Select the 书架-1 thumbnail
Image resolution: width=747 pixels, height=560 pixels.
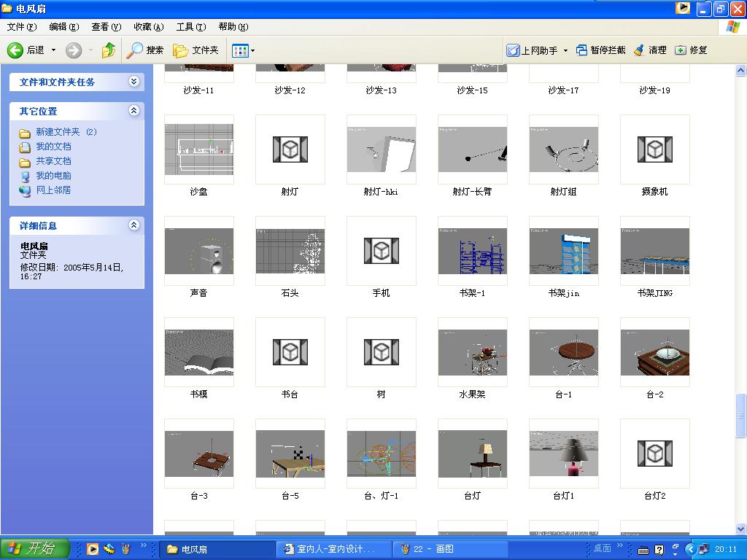[x=473, y=251]
